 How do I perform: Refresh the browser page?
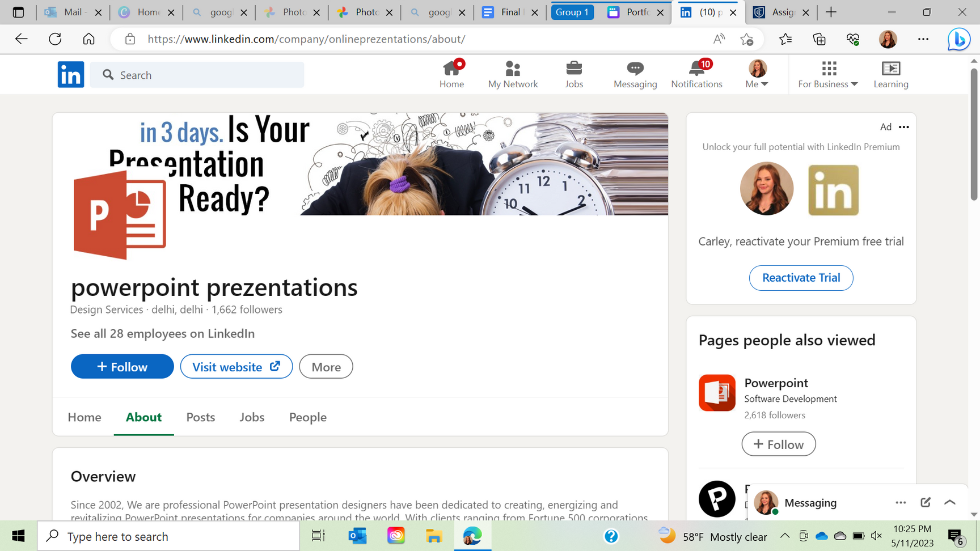[x=55, y=39]
